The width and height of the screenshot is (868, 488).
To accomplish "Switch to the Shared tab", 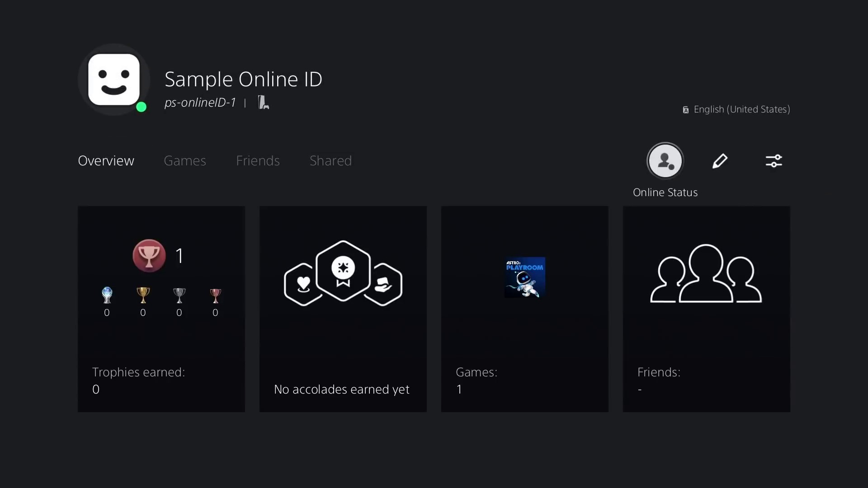I will pos(330,161).
